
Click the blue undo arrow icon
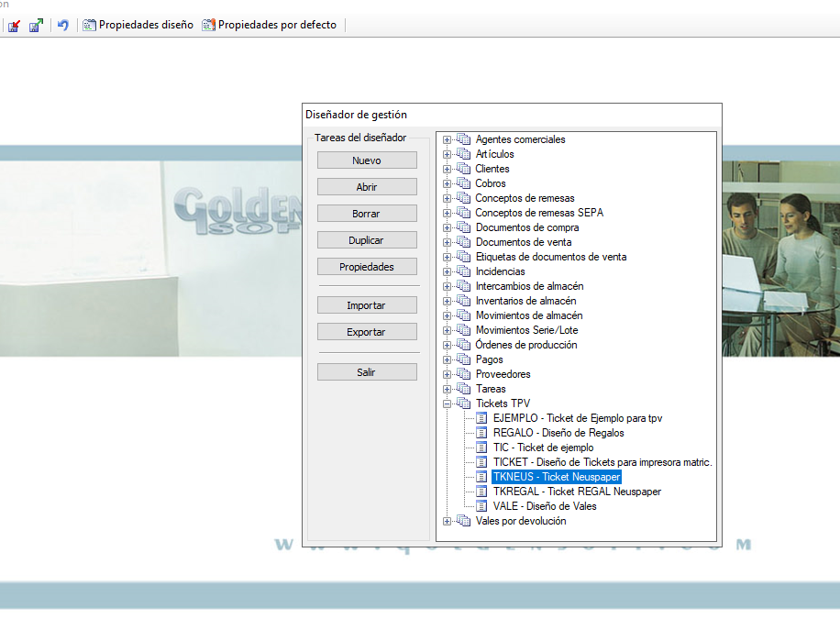pyautogui.click(x=63, y=26)
